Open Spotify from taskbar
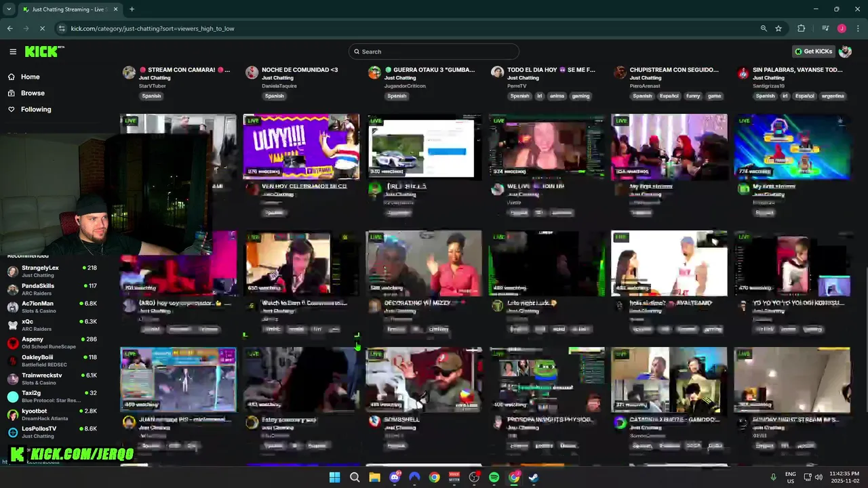Viewport: 868px width, 488px height. click(x=494, y=477)
